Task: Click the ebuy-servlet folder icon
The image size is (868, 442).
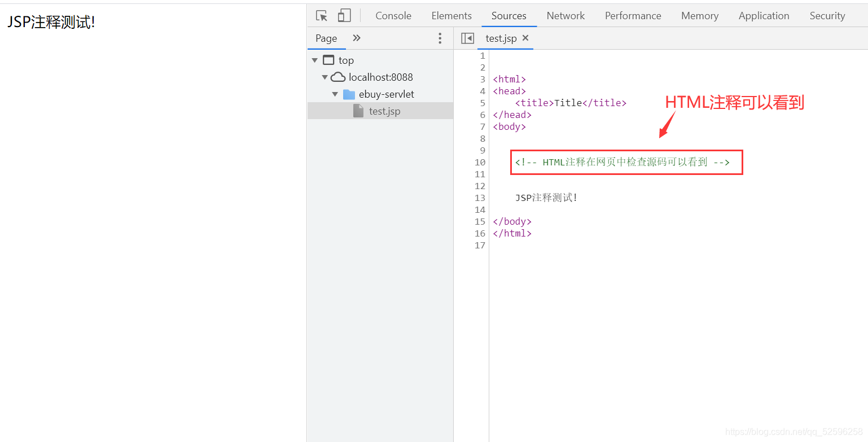Action: [349, 94]
